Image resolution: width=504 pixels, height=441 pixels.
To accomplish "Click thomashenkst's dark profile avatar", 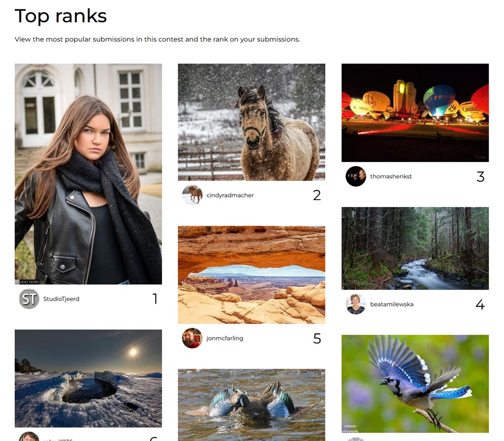I will coord(356,176).
